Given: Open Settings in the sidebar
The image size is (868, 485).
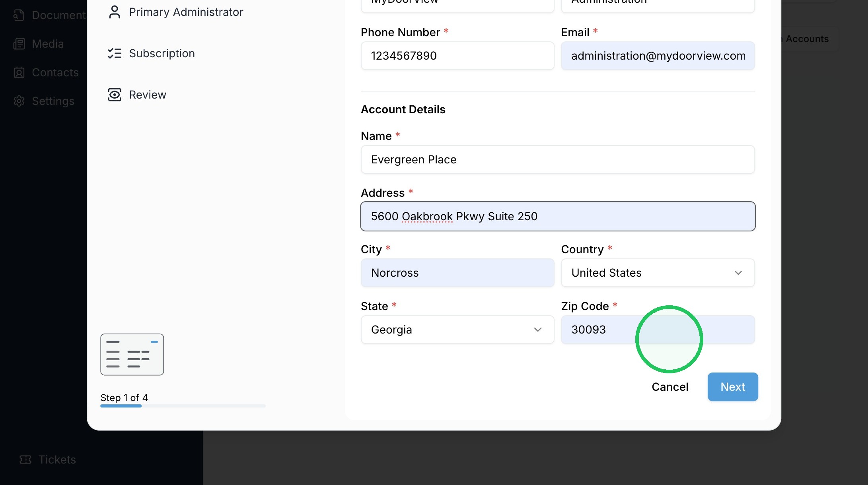Looking at the screenshot, I should click(x=44, y=101).
